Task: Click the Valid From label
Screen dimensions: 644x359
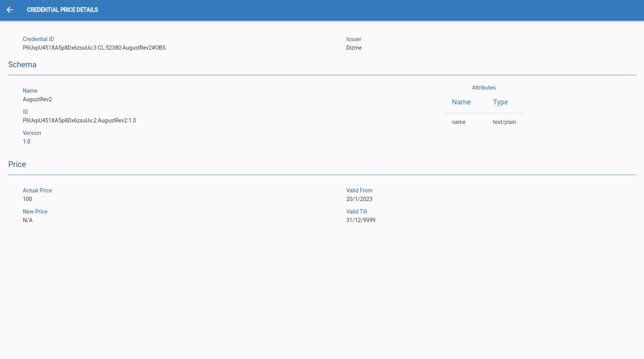Action: point(359,190)
